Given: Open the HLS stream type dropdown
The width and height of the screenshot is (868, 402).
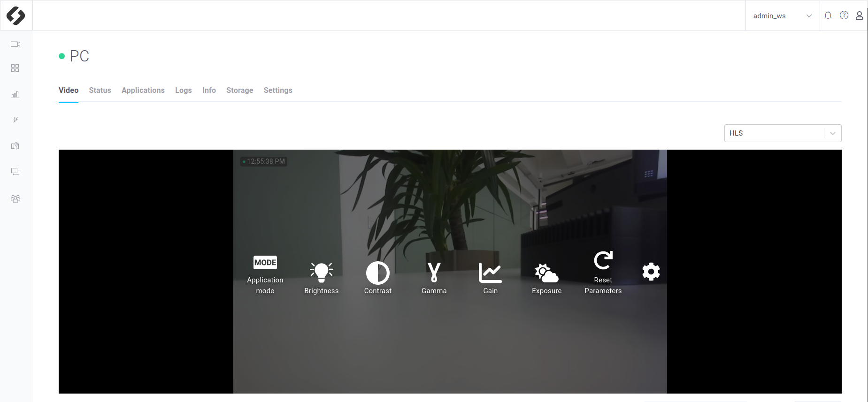Looking at the screenshot, I should (x=783, y=133).
